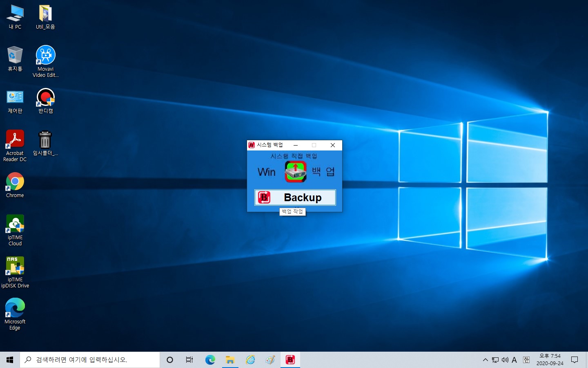
Task: Toggle IME A input mode indicator
Action: tap(514, 360)
